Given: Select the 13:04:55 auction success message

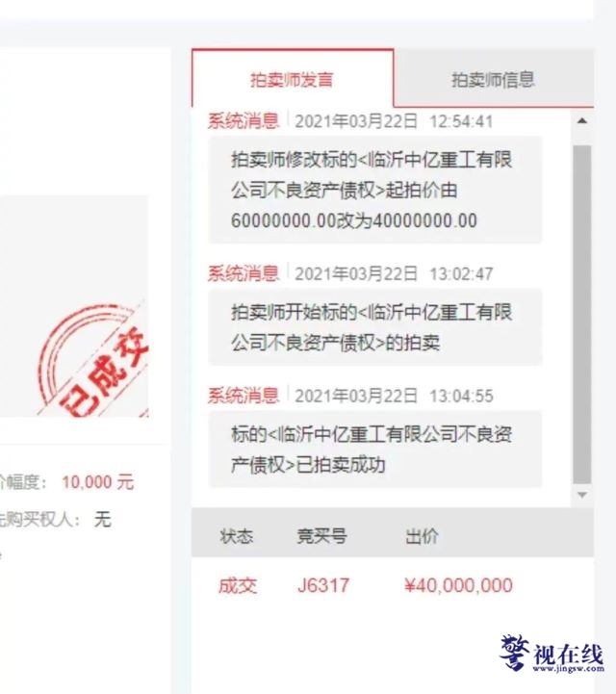Looking at the screenshot, I should 374,450.
